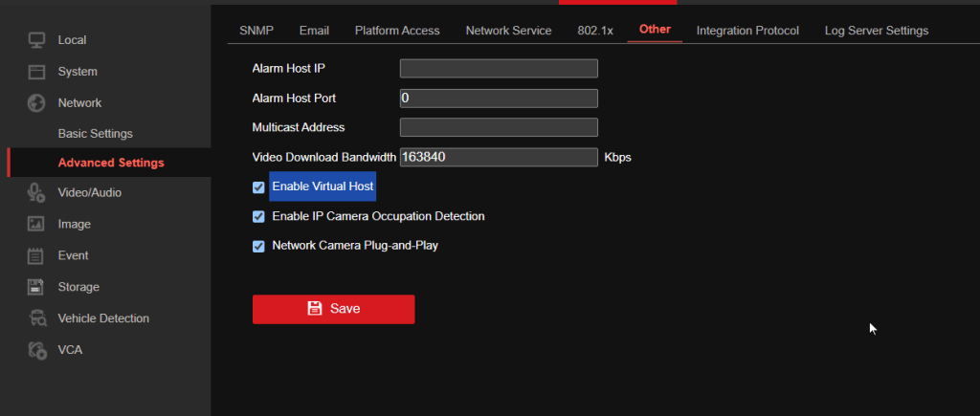This screenshot has height=416, width=980.
Task: Toggle Enable IP Camera Occupation Detection checkbox
Action: (x=258, y=217)
